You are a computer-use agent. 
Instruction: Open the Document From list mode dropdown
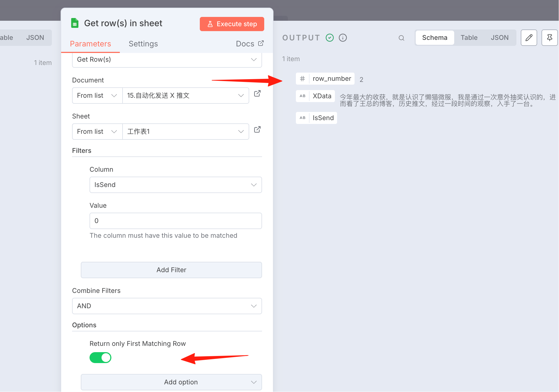[97, 96]
